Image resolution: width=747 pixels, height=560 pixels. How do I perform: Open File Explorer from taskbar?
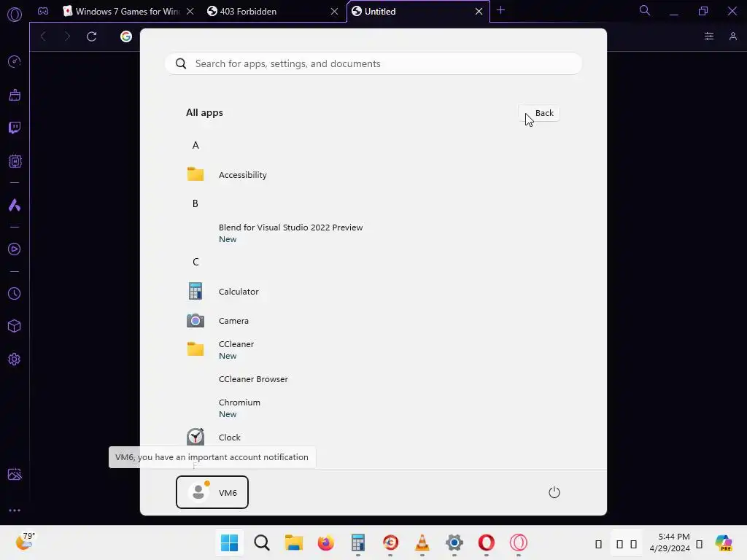[293, 542]
